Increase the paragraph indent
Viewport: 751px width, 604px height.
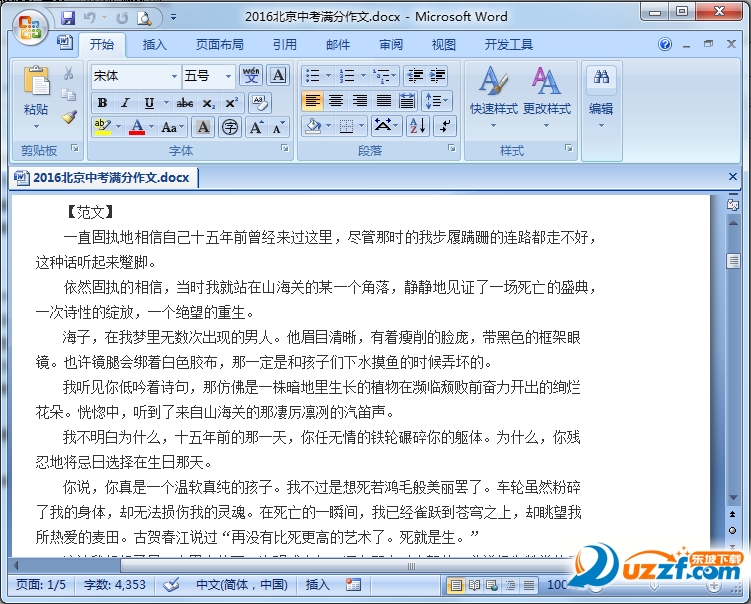tap(437, 76)
